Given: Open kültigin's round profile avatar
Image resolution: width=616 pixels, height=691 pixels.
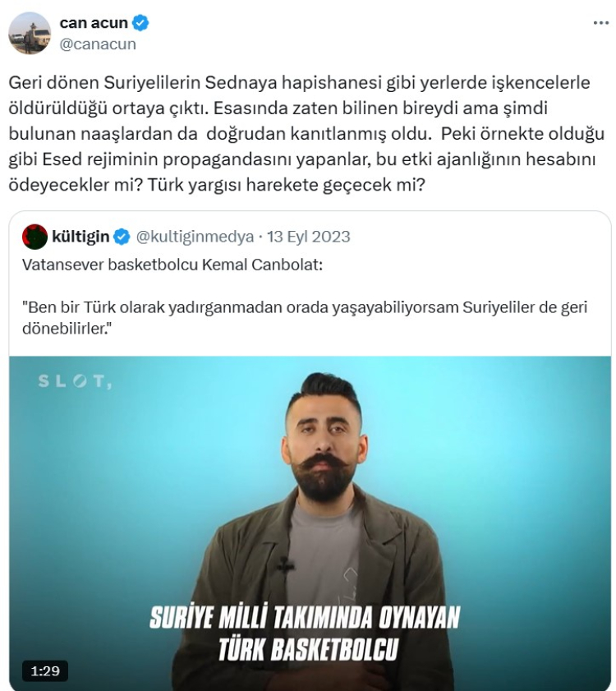Looking at the screenshot, I should tap(34, 237).
